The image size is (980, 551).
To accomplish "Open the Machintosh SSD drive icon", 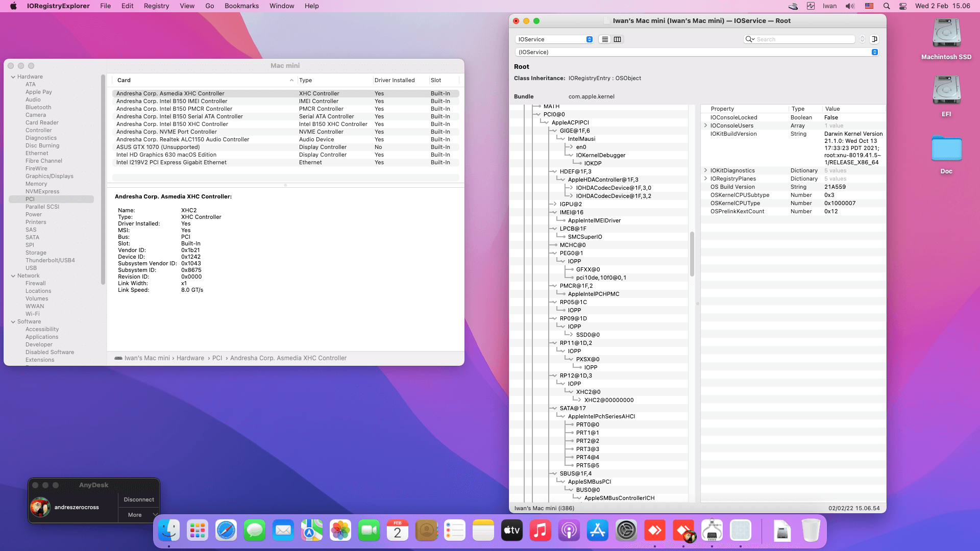I will click(x=946, y=33).
